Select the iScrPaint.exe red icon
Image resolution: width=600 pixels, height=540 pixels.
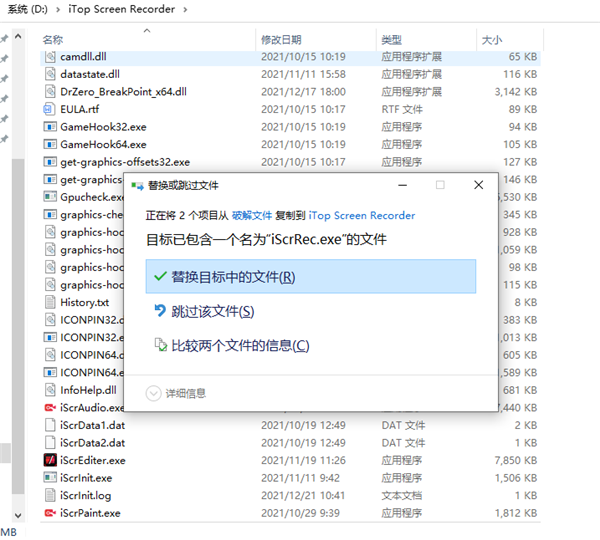[x=50, y=513]
